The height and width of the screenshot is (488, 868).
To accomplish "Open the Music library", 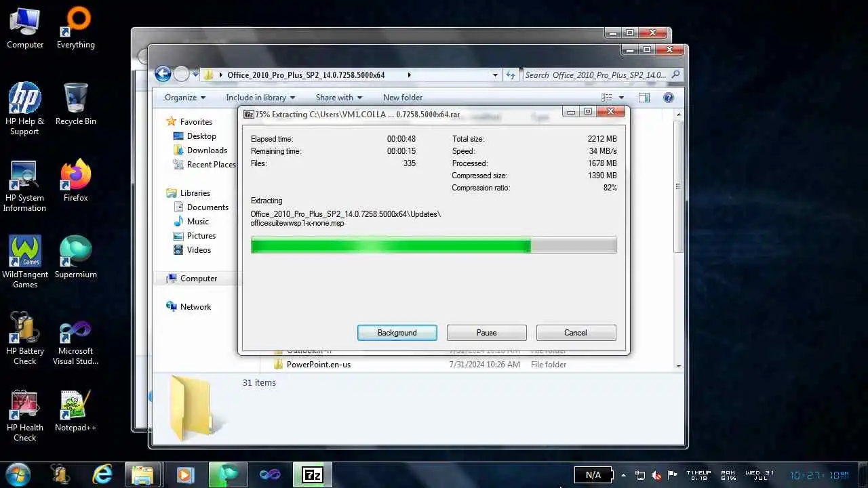I will point(191,222).
